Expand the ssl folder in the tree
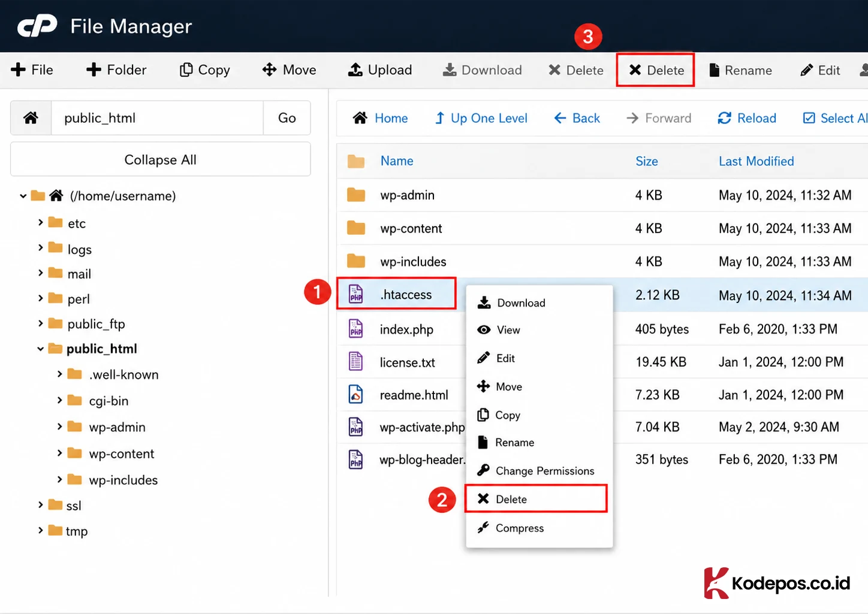 pyautogui.click(x=41, y=505)
